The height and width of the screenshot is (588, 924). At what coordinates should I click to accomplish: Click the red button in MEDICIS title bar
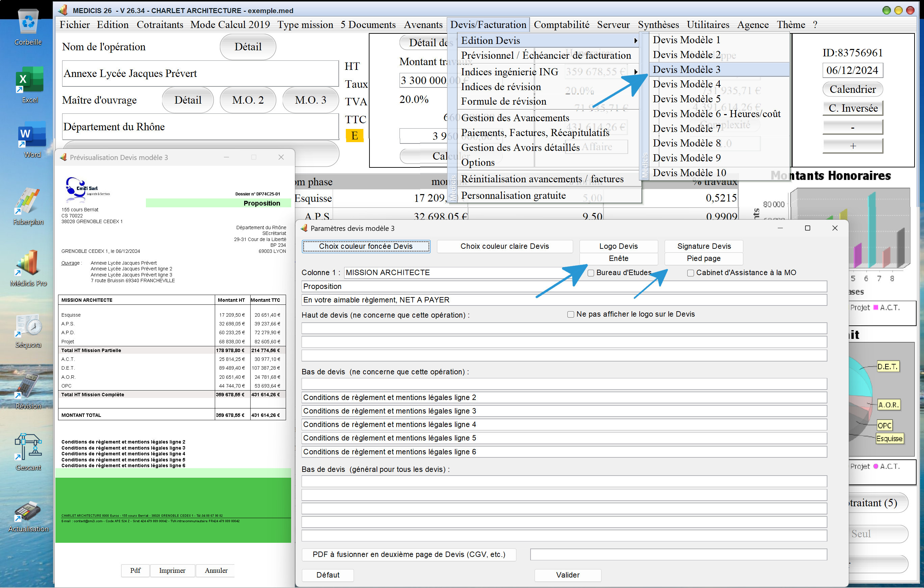(910, 10)
